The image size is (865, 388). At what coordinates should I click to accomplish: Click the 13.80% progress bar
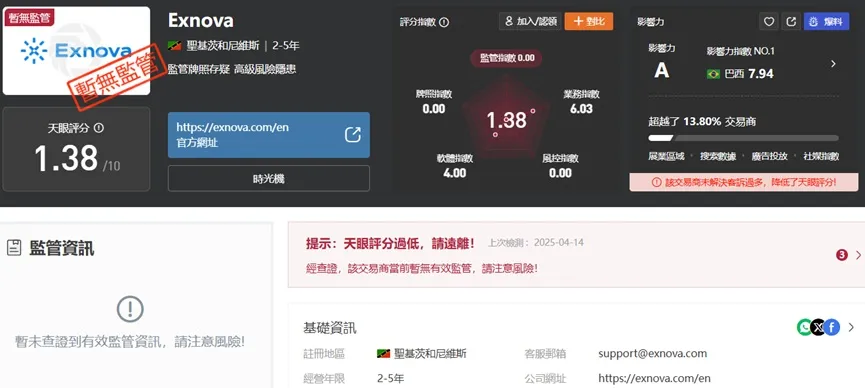[x=743, y=138]
